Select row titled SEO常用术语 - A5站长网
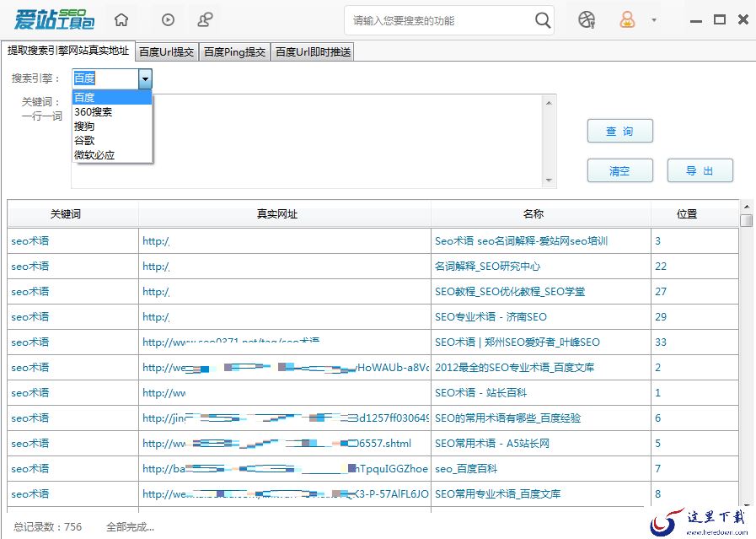The width and height of the screenshot is (756, 539). pos(373,444)
